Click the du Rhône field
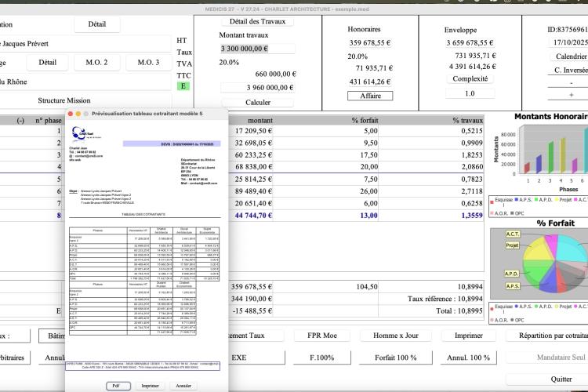Image resolution: width=588 pixels, height=392 pixels. (85, 82)
